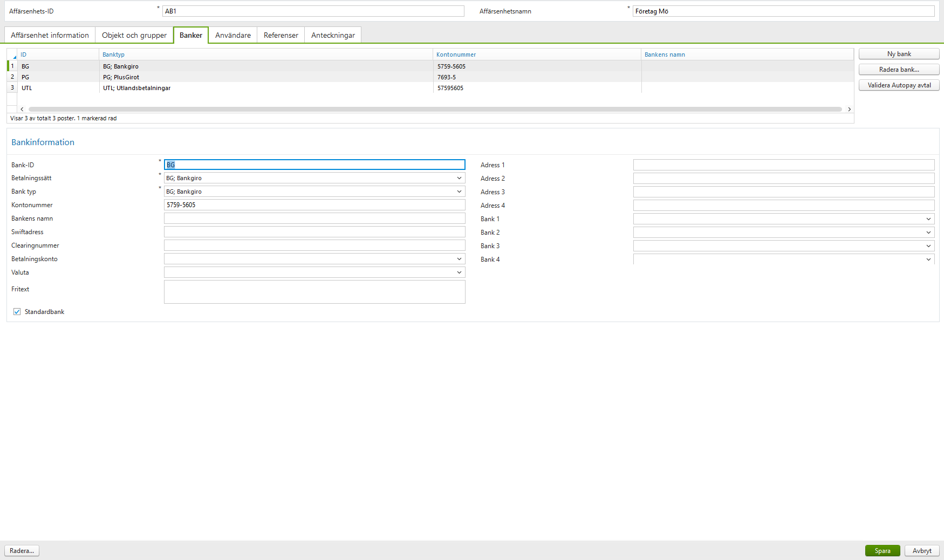This screenshot has height=560, width=944.
Task: Open the Betalningssätt dropdown
Action: coord(459,177)
